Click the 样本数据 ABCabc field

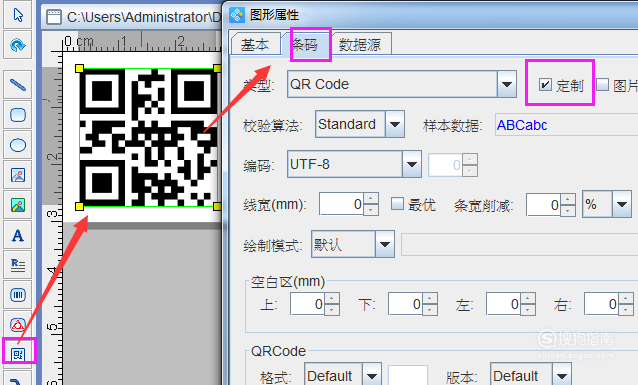(x=566, y=125)
